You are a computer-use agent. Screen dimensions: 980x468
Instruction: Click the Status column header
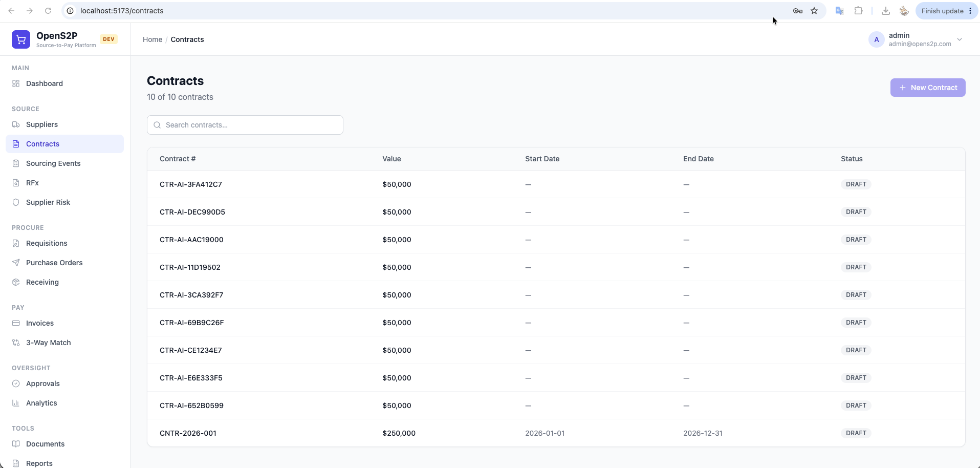tap(852, 159)
